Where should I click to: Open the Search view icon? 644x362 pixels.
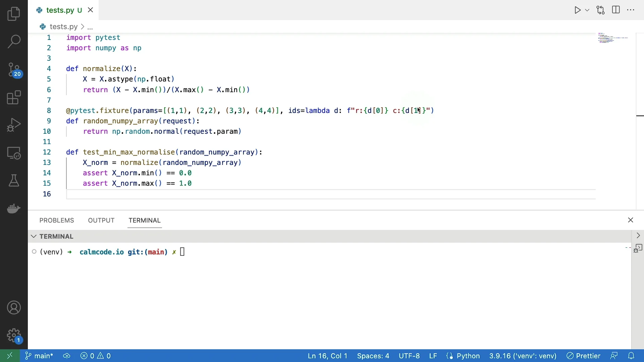(x=14, y=42)
